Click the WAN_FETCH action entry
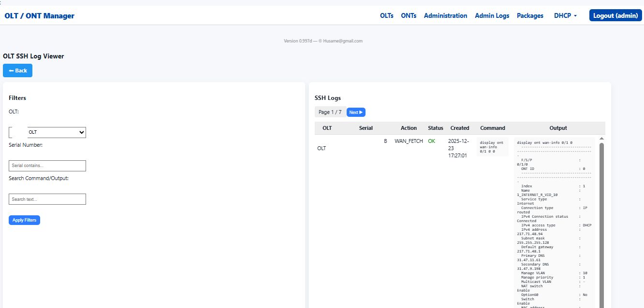The width and height of the screenshot is (644, 308). click(x=409, y=141)
